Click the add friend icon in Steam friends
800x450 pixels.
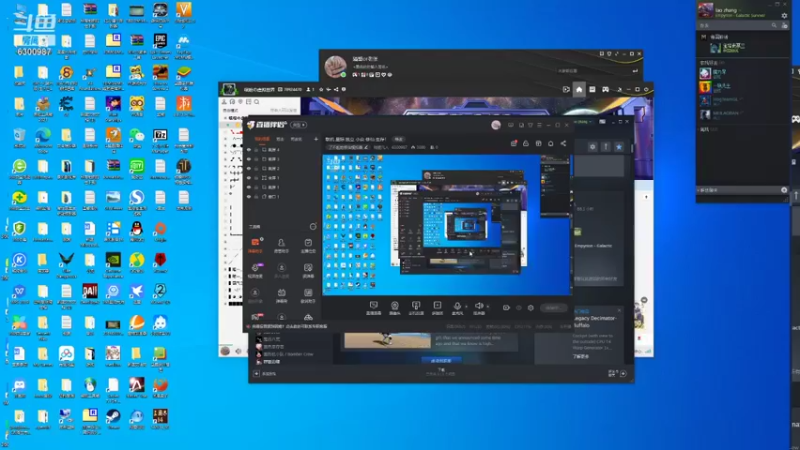[x=785, y=25]
